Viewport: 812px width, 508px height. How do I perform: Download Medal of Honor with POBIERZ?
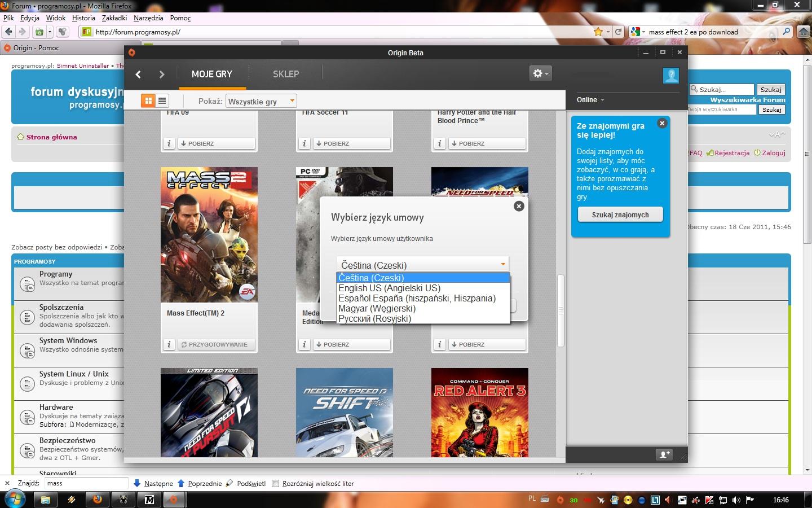click(x=351, y=344)
